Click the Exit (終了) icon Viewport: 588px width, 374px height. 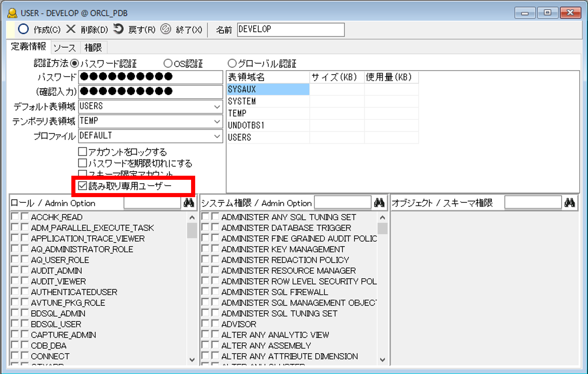click(x=166, y=29)
